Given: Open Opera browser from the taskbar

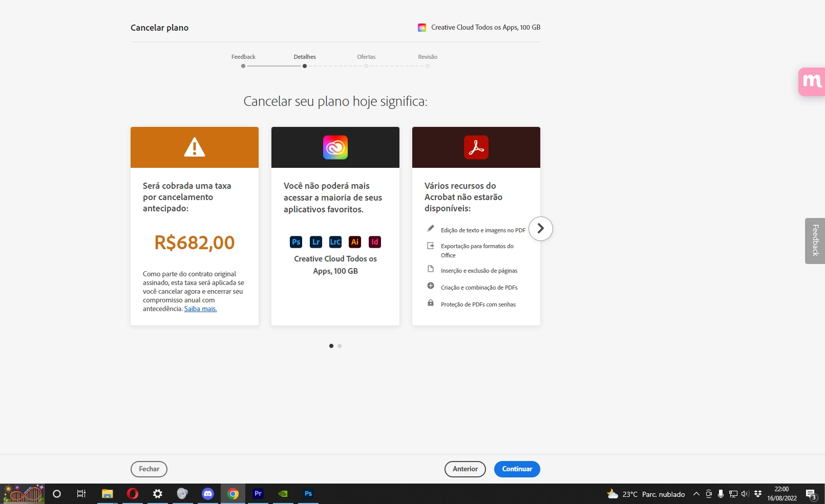Looking at the screenshot, I should [133, 494].
